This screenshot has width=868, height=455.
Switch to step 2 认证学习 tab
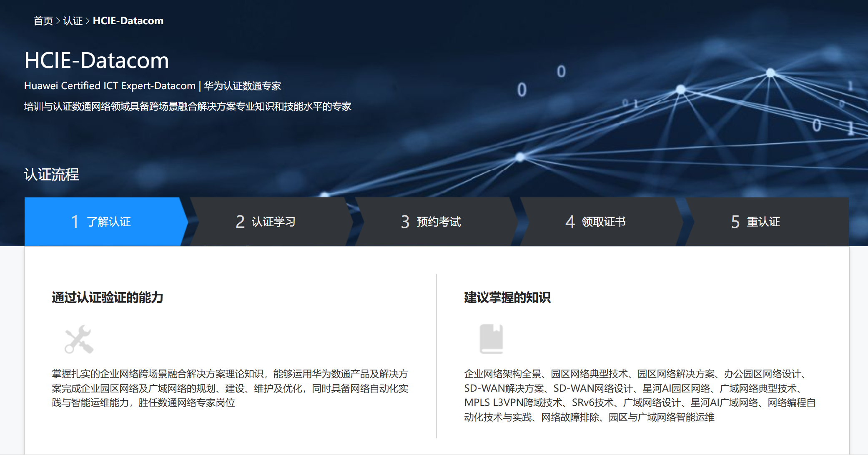[271, 222]
